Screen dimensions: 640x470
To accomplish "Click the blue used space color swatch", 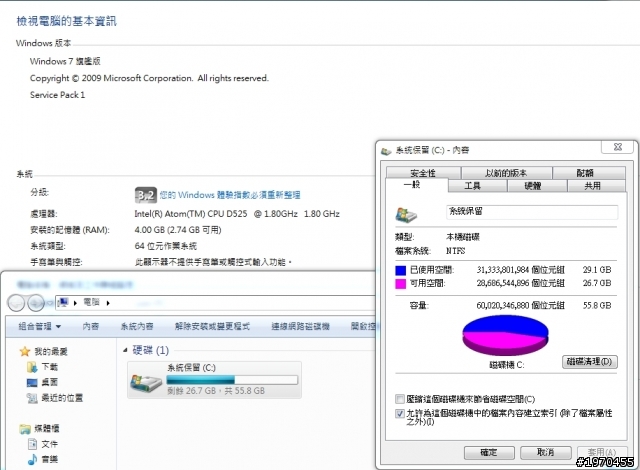I will (400, 270).
